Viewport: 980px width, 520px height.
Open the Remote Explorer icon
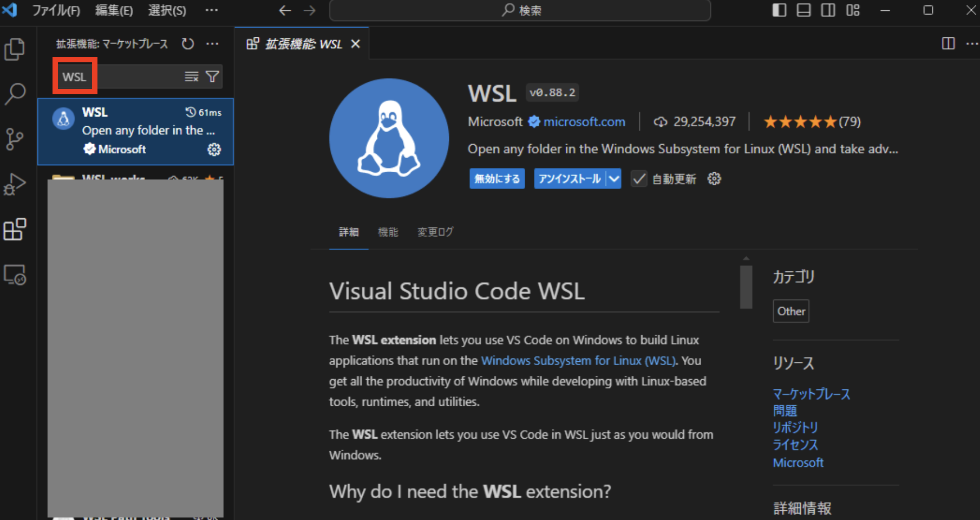(x=15, y=275)
